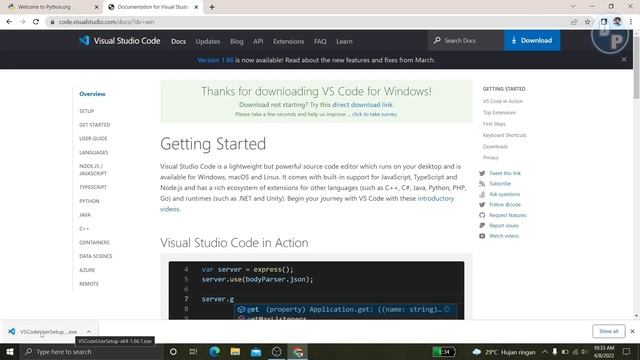Click the page vertical scrollbar
The width and height of the screenshot is (640, 360).
636,67
